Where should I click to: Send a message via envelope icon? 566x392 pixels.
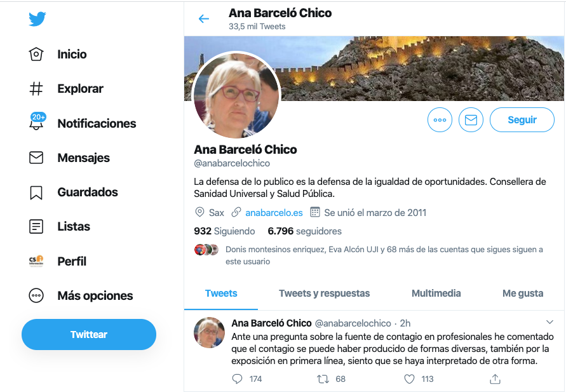click(471, 120)
